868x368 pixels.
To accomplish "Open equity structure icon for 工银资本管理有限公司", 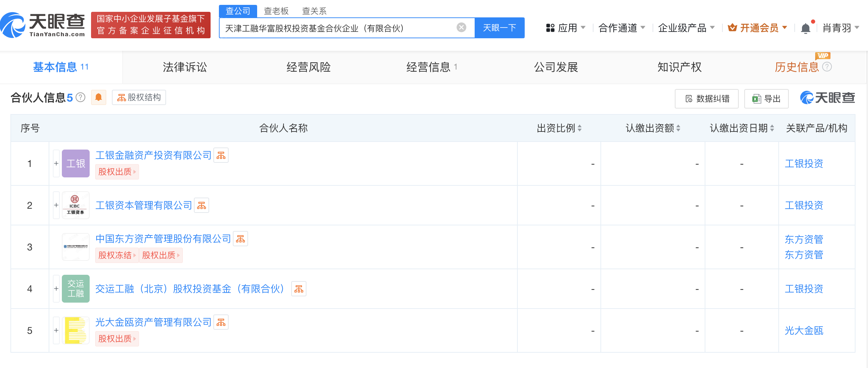I will click(202, 206).
